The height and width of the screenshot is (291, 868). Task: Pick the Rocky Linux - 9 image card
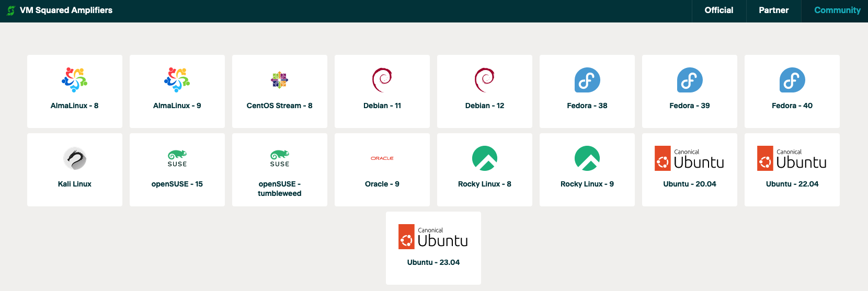[x=587, y=170]
